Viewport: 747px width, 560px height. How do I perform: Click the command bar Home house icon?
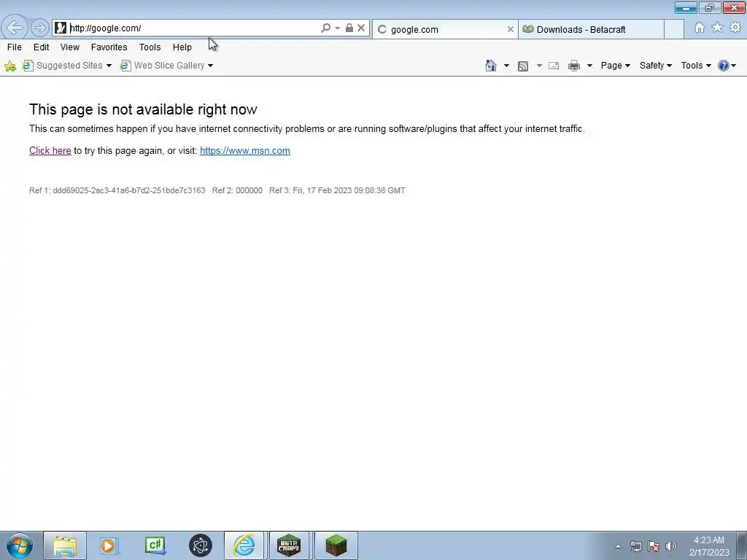(491, 66)
